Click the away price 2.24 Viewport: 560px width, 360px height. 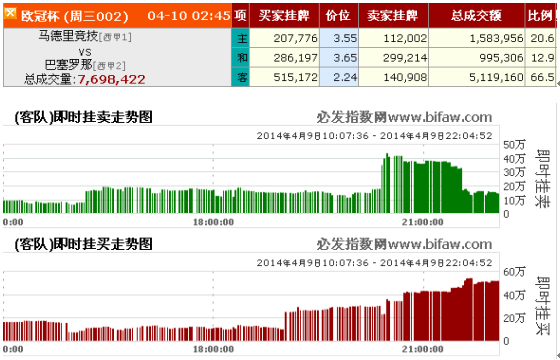point(345,77)
